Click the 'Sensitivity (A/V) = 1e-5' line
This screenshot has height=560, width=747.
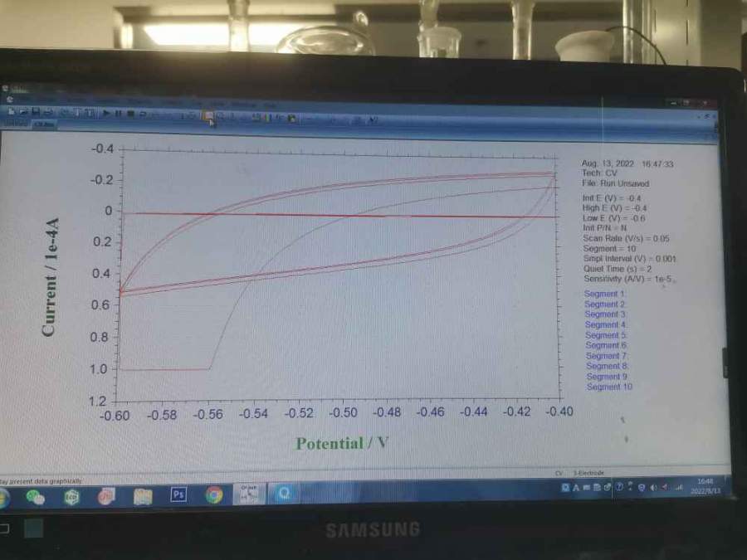coord(628,279)
